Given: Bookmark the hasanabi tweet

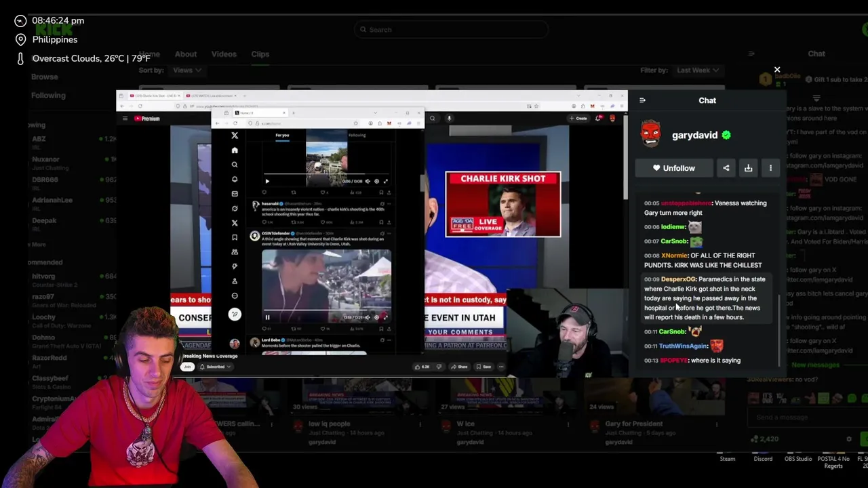Looking at the screenshot, I should tap(382, 222).
